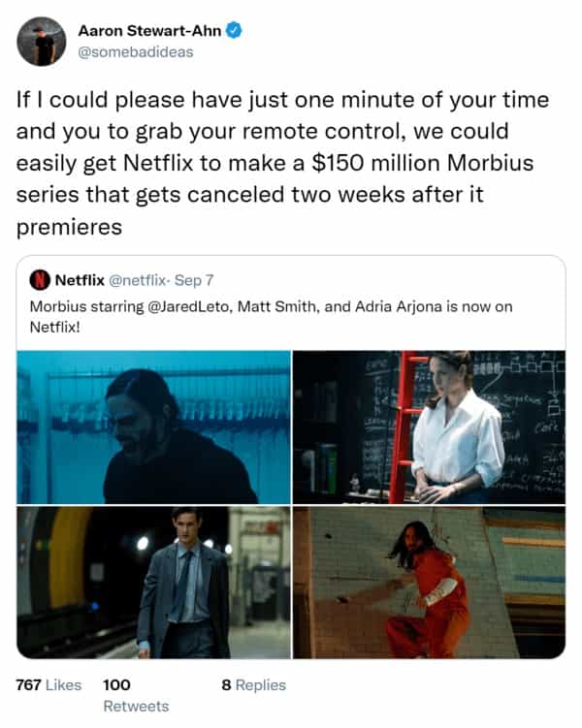Open the @JaredLeto mention
This screenshot has height=728, width=582.
coord(187,307)
